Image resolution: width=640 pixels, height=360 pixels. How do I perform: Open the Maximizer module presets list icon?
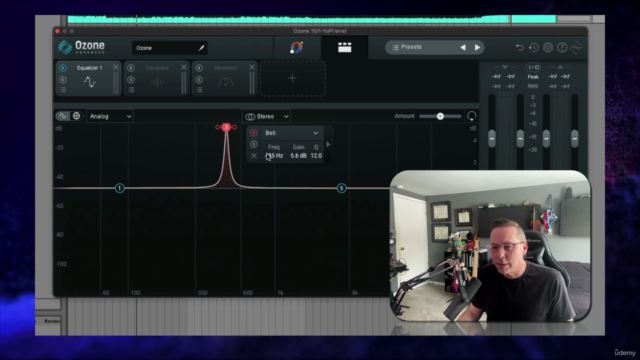(x=199, y=90)
